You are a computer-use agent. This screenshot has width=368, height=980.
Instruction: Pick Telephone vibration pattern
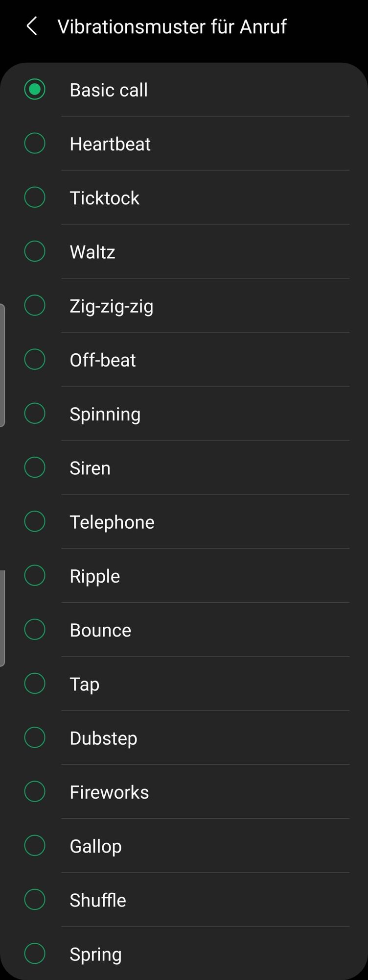tap(35, 521)
